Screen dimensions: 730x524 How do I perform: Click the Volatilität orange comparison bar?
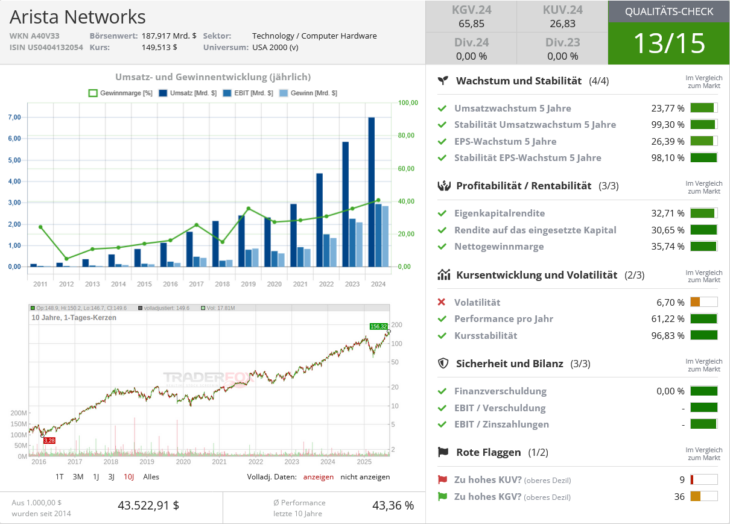(x=696, y=302)
